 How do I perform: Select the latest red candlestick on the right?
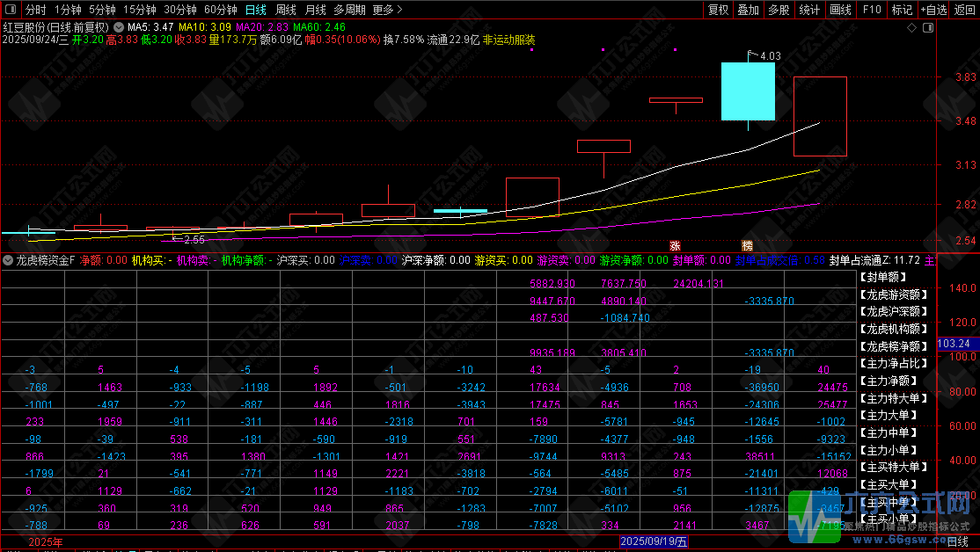(820, 116)
